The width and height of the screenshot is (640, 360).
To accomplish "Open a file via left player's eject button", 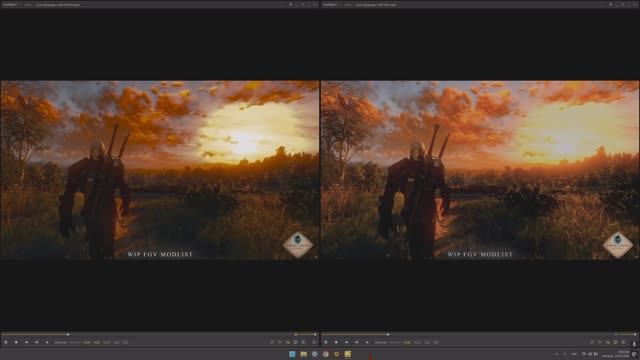I will (x=47, y=342).
